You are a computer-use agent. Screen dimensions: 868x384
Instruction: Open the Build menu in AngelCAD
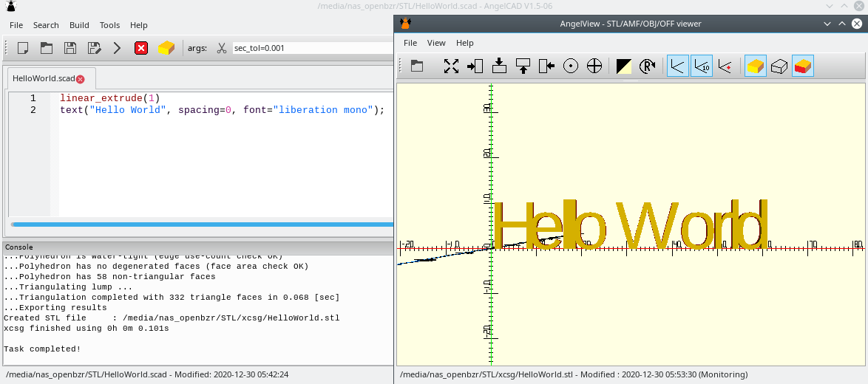tap(79, 25)
